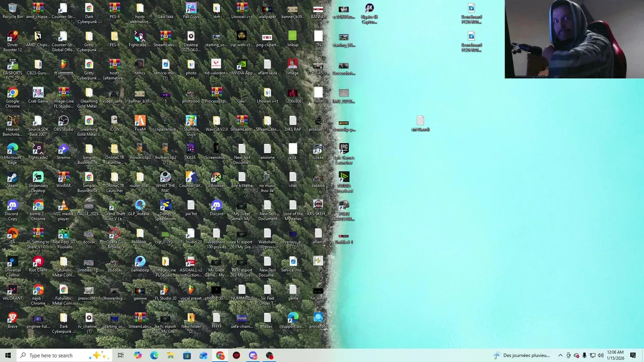Screen dimensions: 644x362
Task: Open the WHAT THE PAK! icon
Action: (166, 183)
